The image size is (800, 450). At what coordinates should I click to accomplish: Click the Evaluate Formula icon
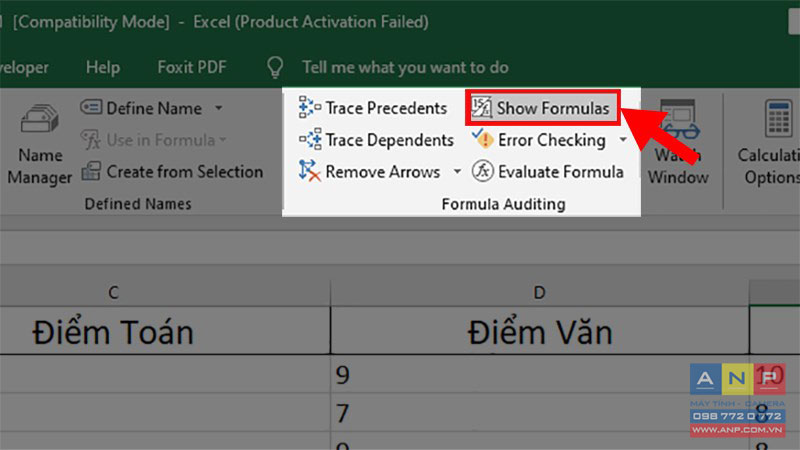click(x=482, y=171)
